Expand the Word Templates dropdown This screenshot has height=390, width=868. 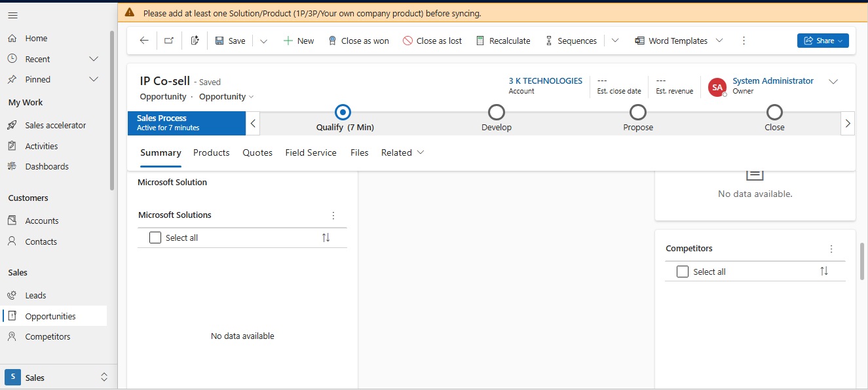point(719,41)
